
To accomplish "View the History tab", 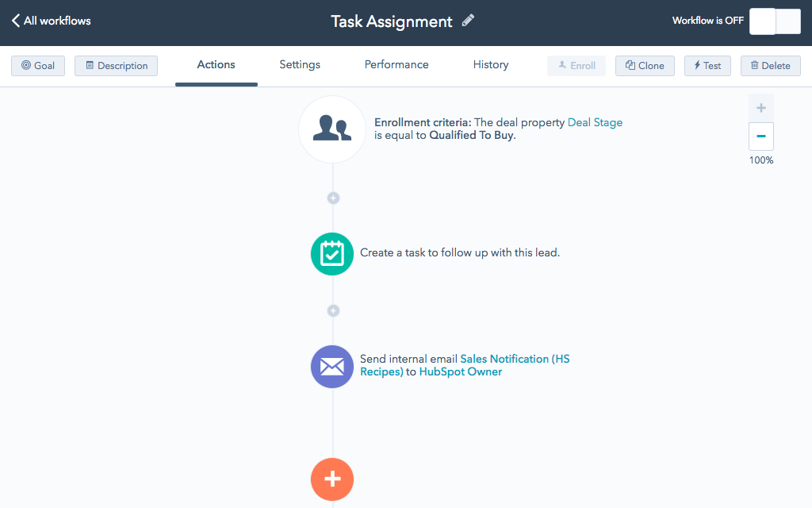I will (490, 64).
